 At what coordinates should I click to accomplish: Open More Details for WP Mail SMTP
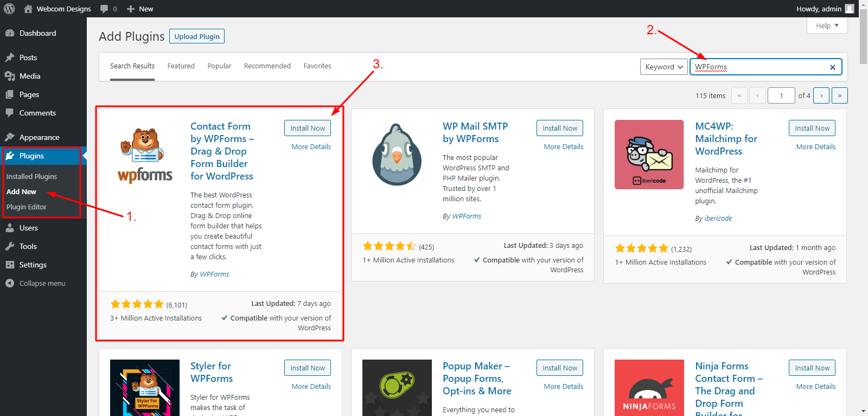click(x=564, y=147)
